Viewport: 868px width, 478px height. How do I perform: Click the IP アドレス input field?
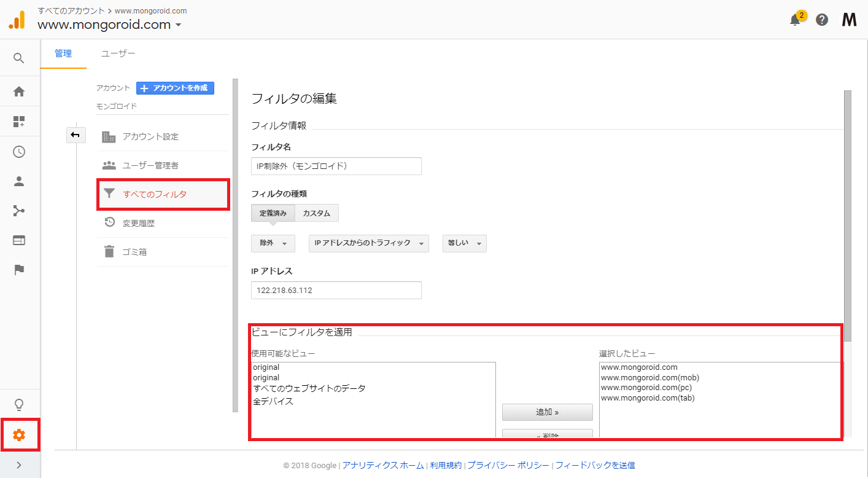click(x=336, y=290)
